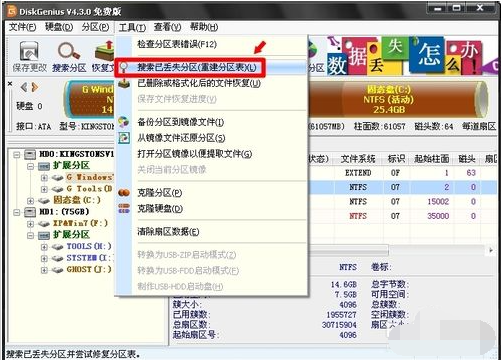The height and width of the screenshot is (360, 501).
Task: Expand the G Windows partition node
Action: click(x=44, y=178)
